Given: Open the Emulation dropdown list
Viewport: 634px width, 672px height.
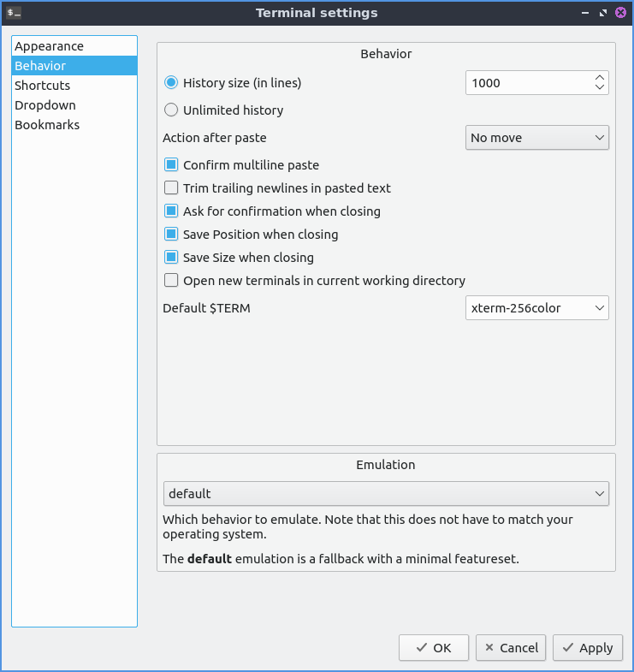Looking at the screenshot, I should (385, 493).
